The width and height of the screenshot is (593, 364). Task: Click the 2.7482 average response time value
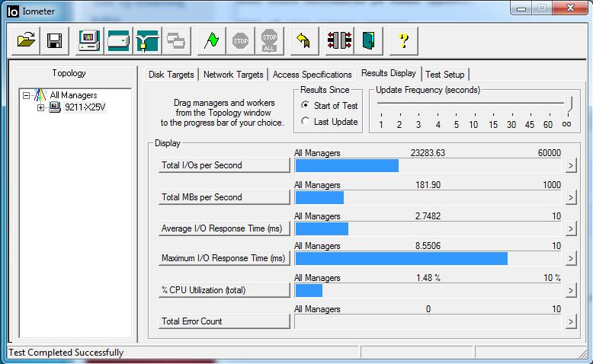pos(428,216)
